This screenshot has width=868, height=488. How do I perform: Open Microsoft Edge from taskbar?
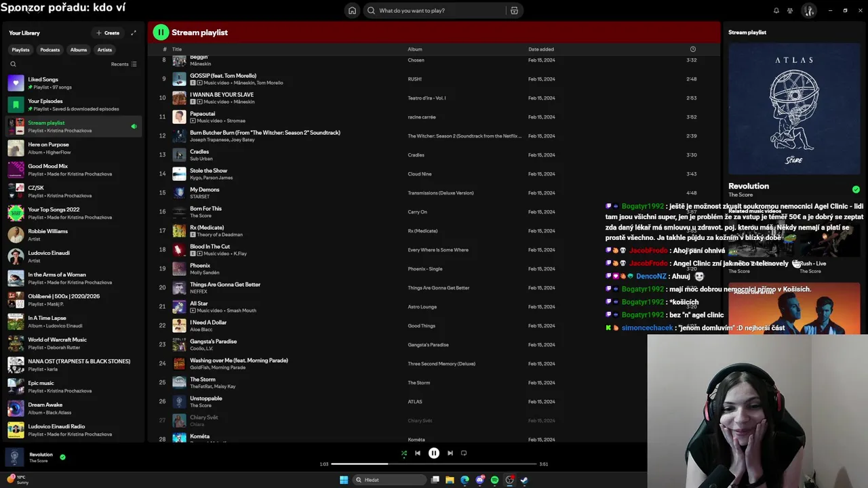pyautogui.click(x=465, y=480)
